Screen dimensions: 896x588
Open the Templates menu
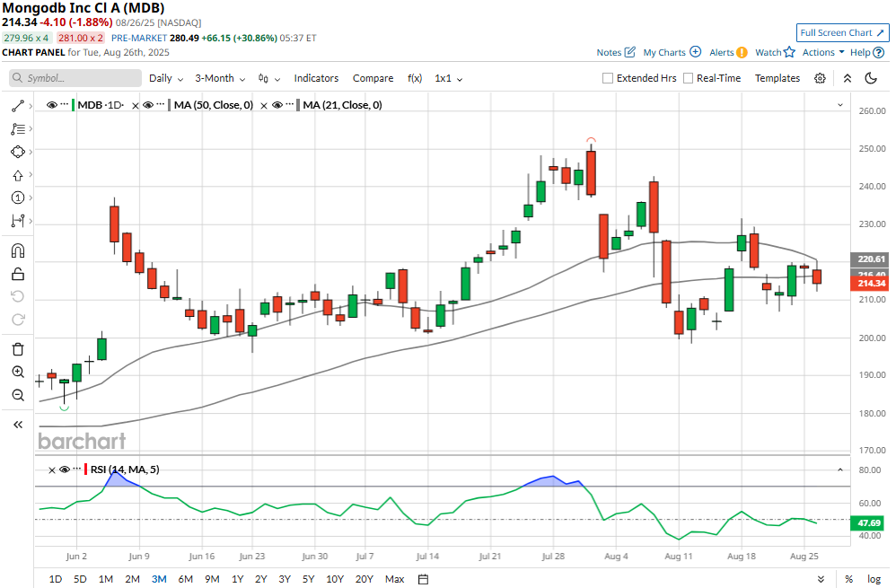click(x=777, y=78)
